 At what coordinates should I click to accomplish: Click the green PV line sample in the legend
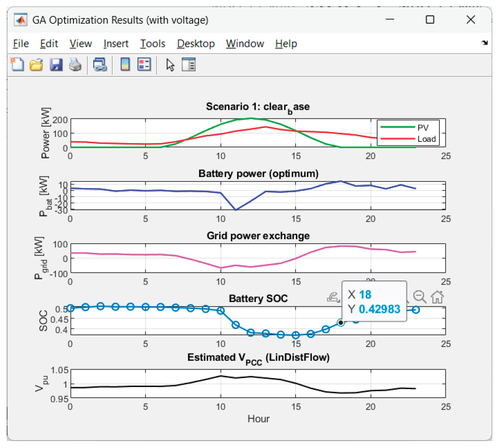click(397, 127)
